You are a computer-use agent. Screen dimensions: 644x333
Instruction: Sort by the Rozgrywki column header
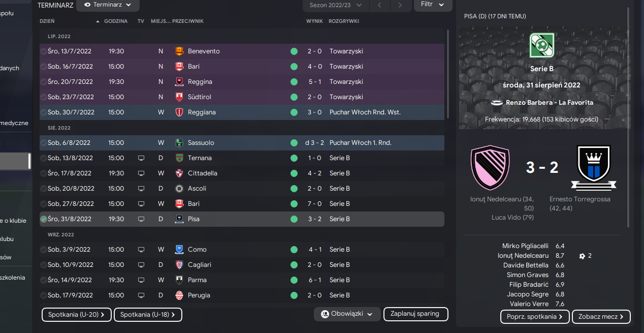[344, 21]
